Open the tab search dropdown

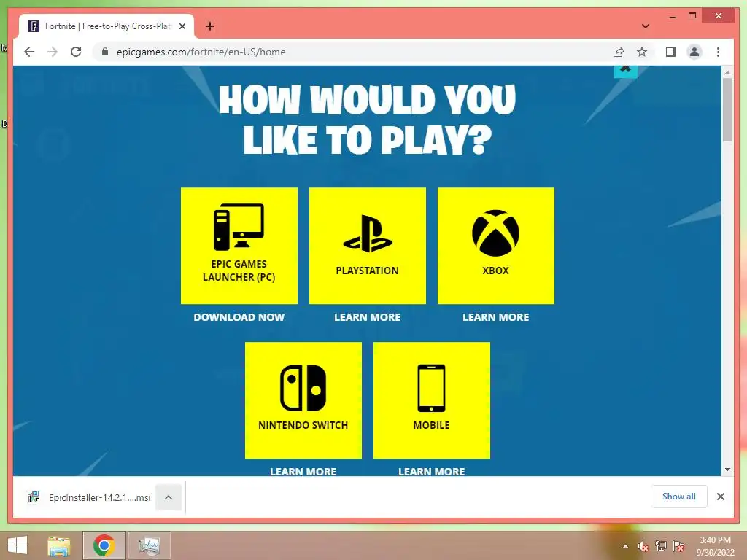click(x=646, y=26)
